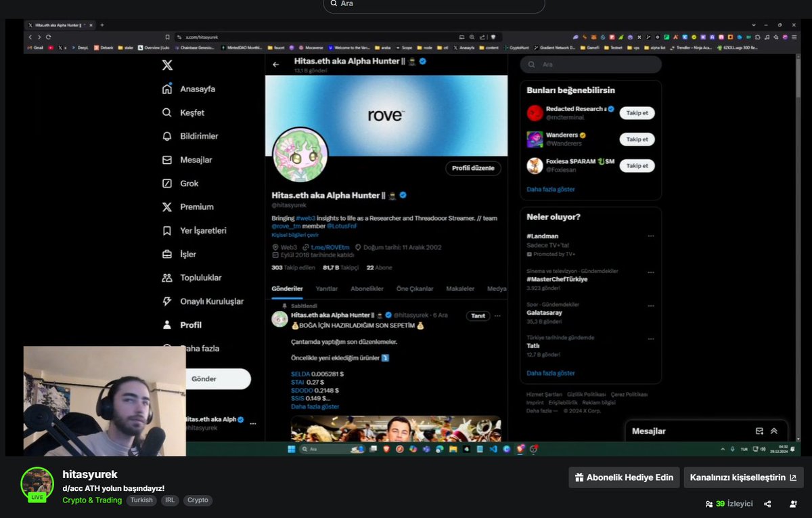Click the 303 Takip edilen count

(x=293, y=267)
